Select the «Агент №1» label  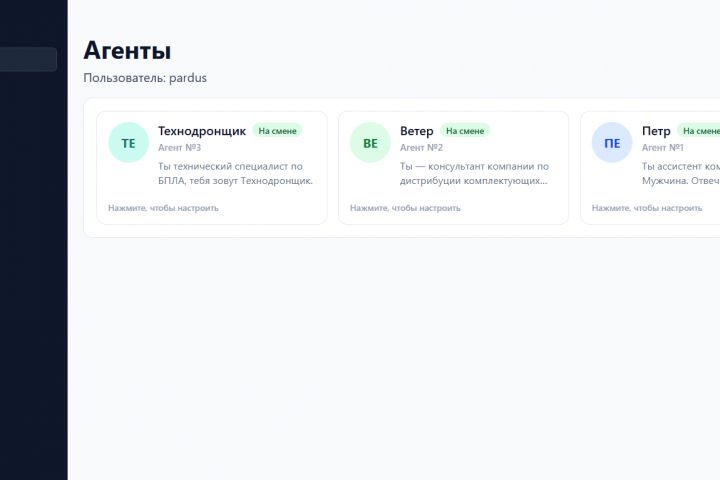pyautogui.click(x=663, y=147)
